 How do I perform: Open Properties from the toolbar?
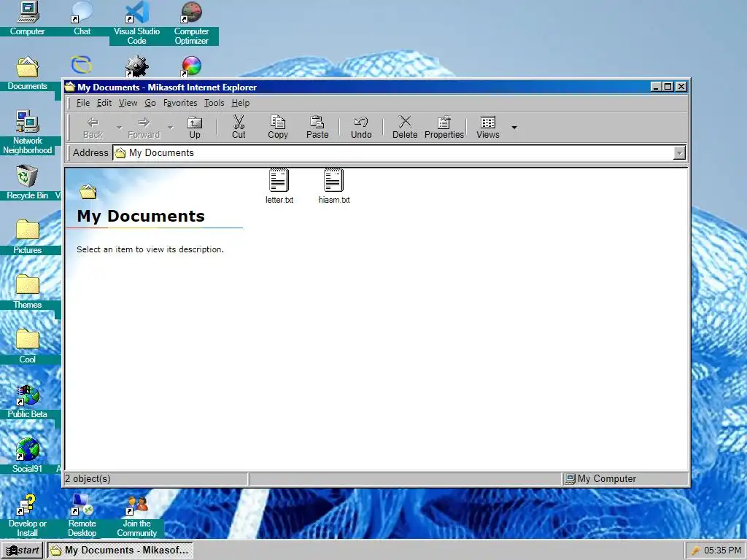point(444,128)
